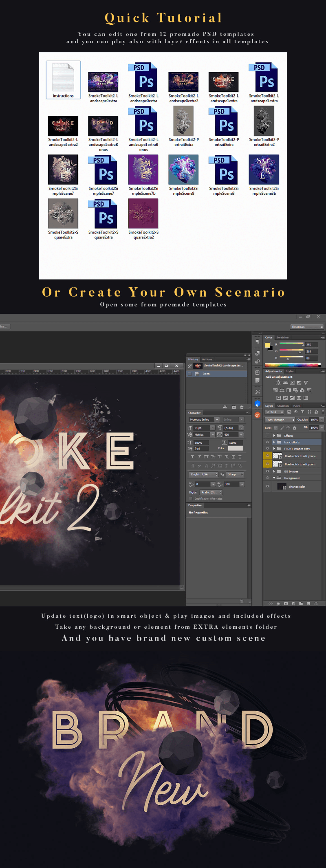
Task: Show the Effects layer group
Action: click(x=267, y=436)
